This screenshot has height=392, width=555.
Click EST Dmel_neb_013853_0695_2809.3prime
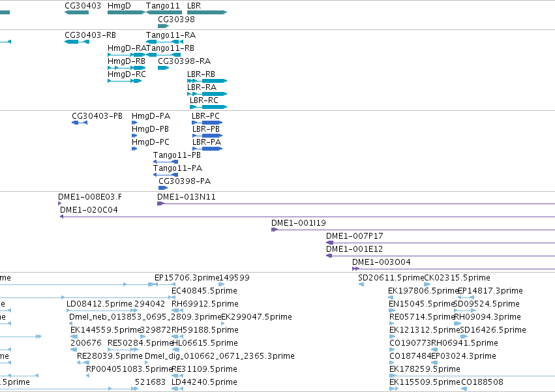point(71,324)
